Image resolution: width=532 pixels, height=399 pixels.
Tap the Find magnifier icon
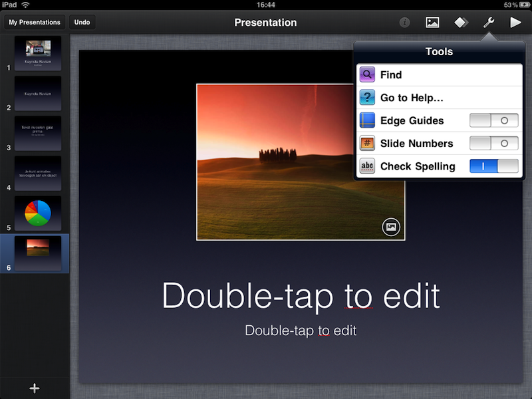tap(367, 75)
